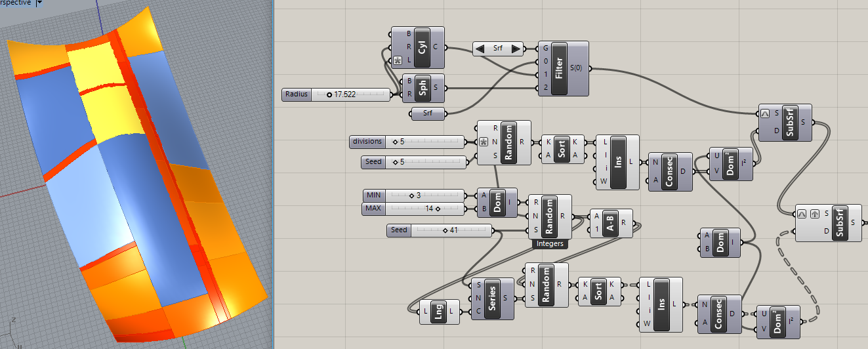Open the perspective viewport dropdown arrow
Screen dimensions: 868x349
pos(39,3)
